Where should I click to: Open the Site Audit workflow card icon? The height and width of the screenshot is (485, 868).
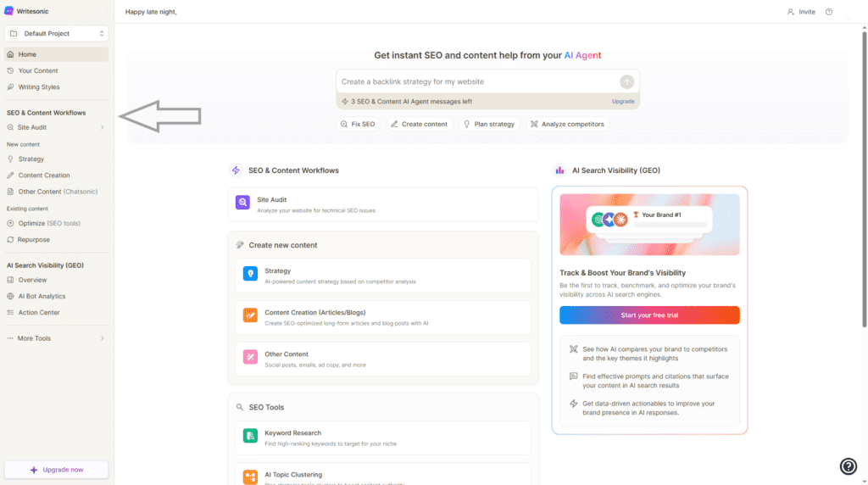[x=242, y=202]
